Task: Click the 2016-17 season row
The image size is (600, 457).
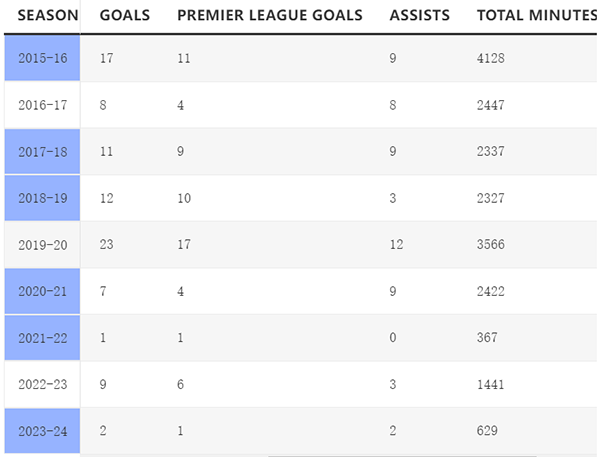Action: pyautogui.click(x=42, y=105)
